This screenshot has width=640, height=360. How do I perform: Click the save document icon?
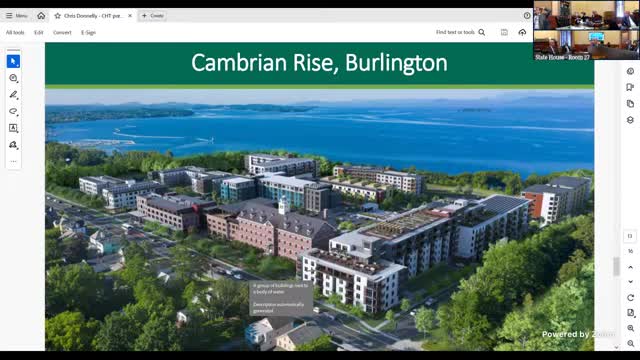pyautogui.click(x=504, y=32)
